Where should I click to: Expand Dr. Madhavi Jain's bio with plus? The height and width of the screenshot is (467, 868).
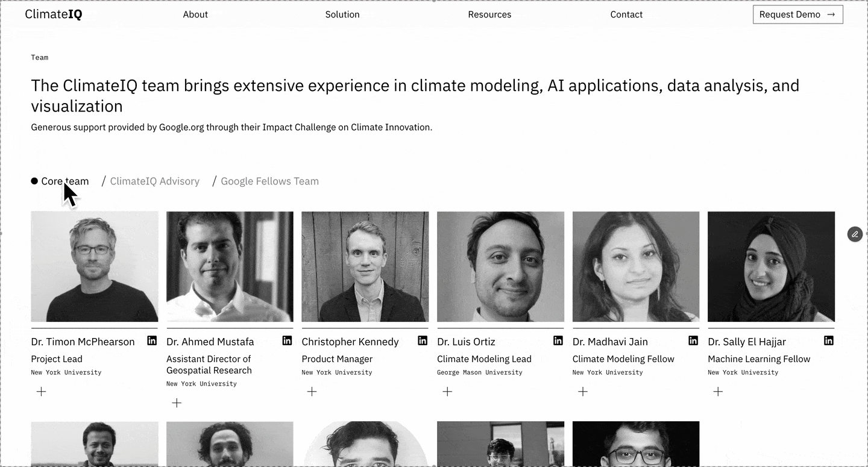(583, 392)
